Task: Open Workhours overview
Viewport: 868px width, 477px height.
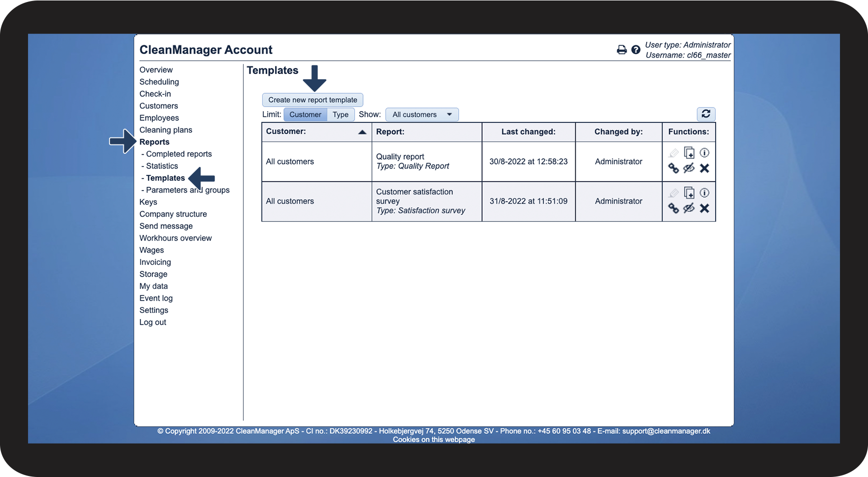Action: click(x=175, y=238)
